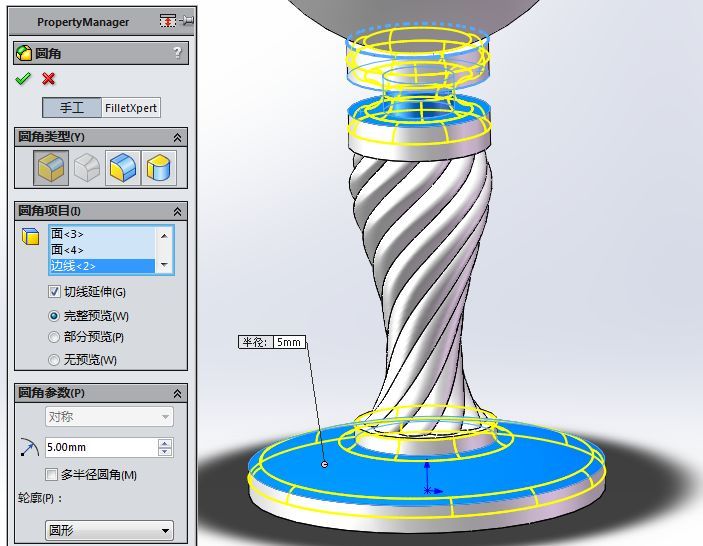Click the selection cube icon beside the items list

tap(30, 236)
